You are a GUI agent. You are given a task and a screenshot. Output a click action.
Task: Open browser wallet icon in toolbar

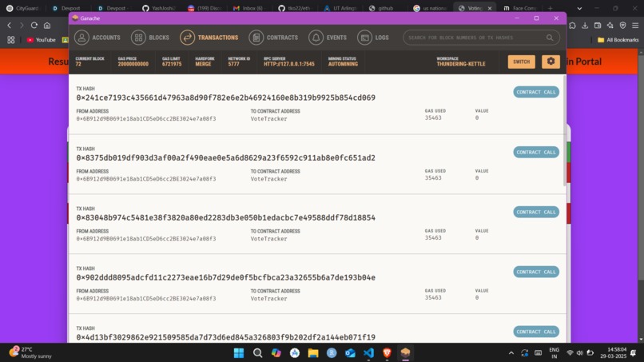tap(598, 26)
